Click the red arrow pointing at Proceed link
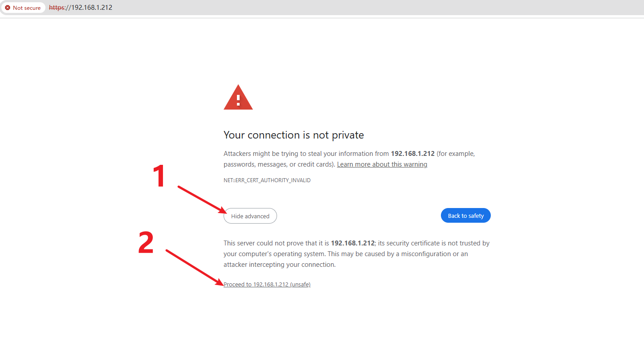This screenshot has width=644, height=347. (194, 267)
